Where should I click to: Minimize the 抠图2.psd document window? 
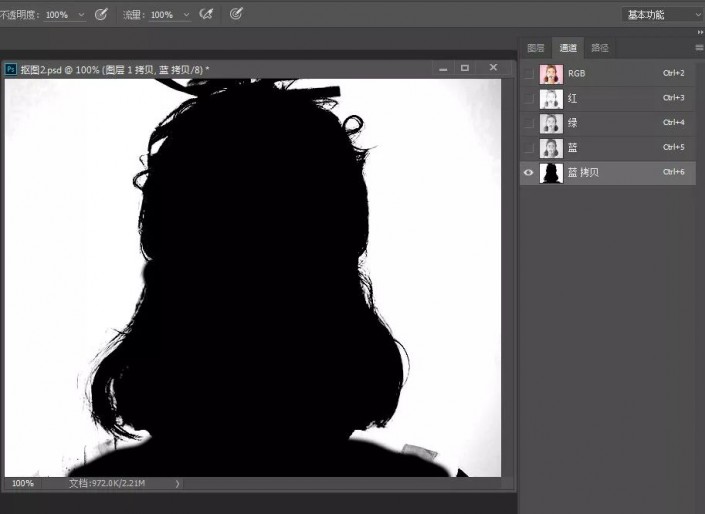(x=441, y=68)
